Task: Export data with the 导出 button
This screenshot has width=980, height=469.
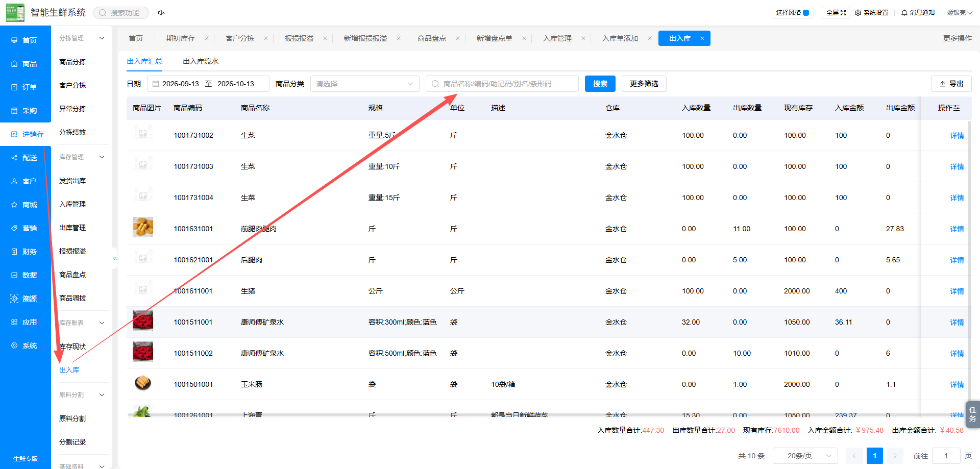Action: pyautogui.click(x=951, y=84)
